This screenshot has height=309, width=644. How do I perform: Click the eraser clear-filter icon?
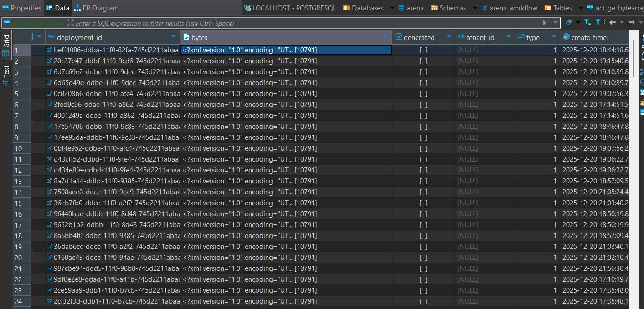pos(568,22)
